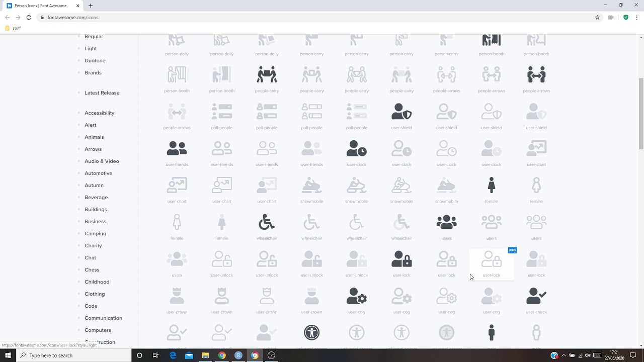Select the Autumn category

click(94, 186)
